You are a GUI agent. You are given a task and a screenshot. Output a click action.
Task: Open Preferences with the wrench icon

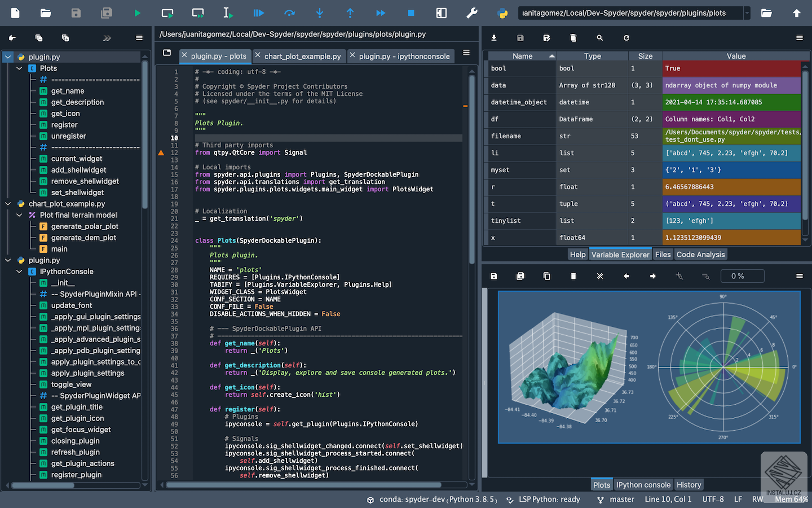[x=472, y=13]
